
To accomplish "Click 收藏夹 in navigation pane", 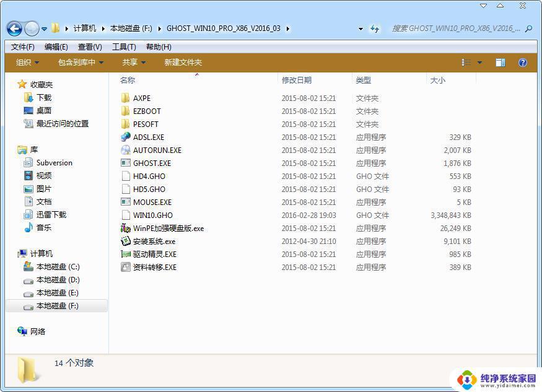I will click(x=42, y=85).
